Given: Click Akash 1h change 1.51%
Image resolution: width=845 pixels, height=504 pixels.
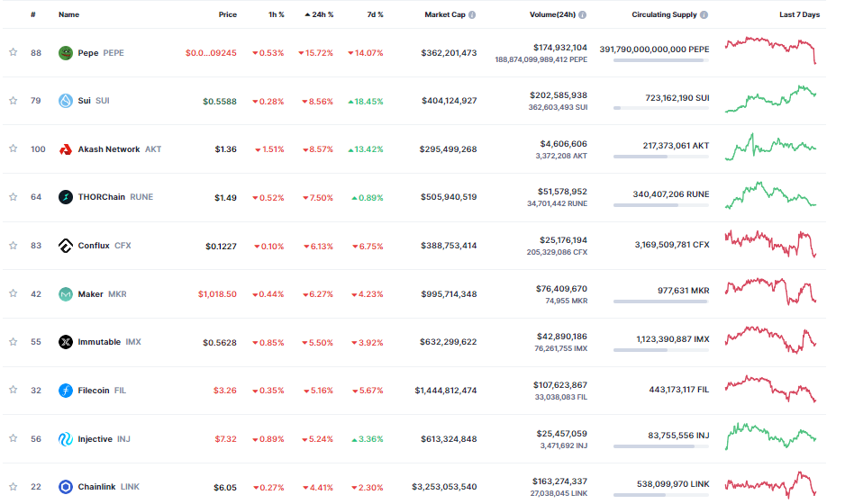Looking at the screenshot, I should point(269,149).
